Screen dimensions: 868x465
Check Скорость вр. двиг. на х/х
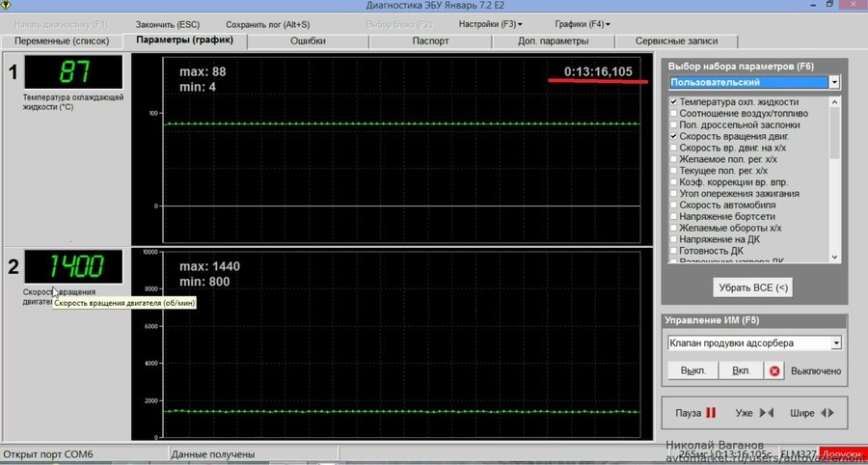(674, 148)
